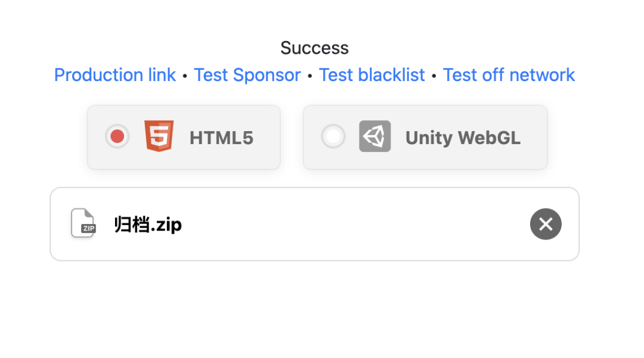Viewport: 644px width, 358px height.
Task: Click empty space inside uploaded file box
Action: [358, 225]
